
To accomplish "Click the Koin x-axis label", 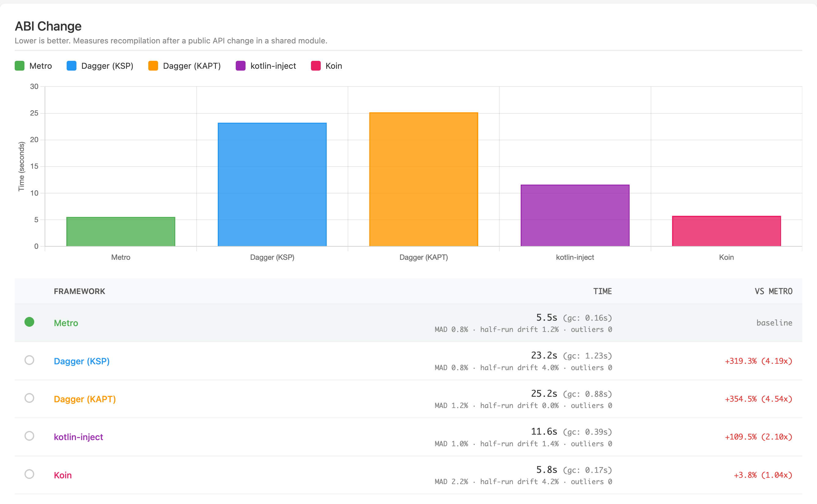I will point(726,257).
